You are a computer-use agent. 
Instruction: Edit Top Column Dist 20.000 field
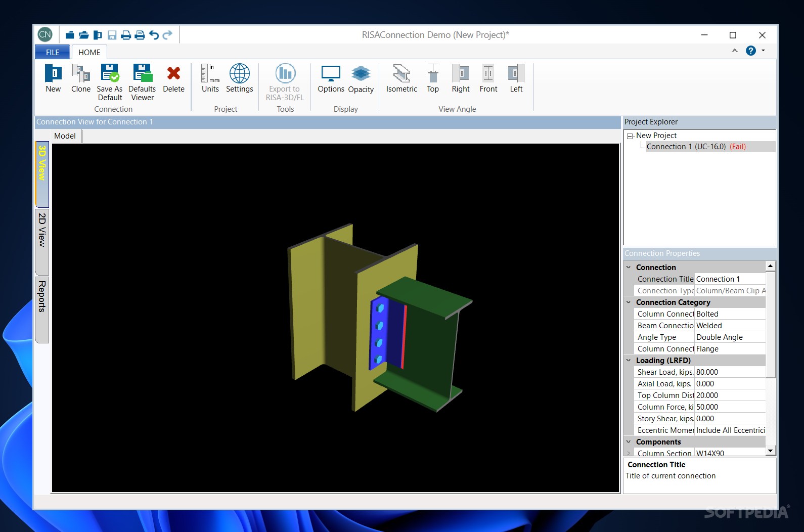[730, 395]
